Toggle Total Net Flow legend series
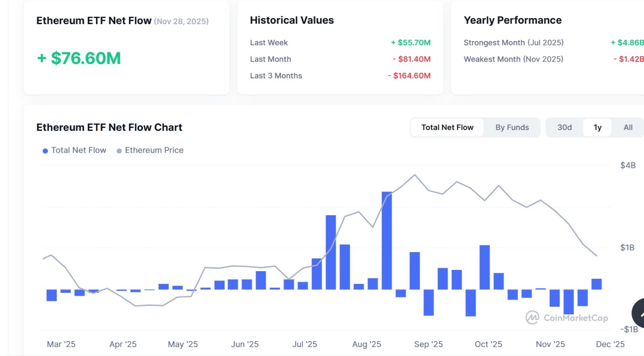644x356 pixels. [74, 150]
